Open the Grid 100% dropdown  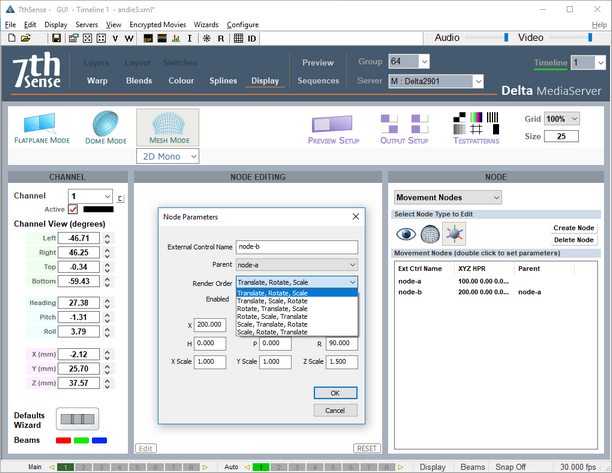pos(562,119)
